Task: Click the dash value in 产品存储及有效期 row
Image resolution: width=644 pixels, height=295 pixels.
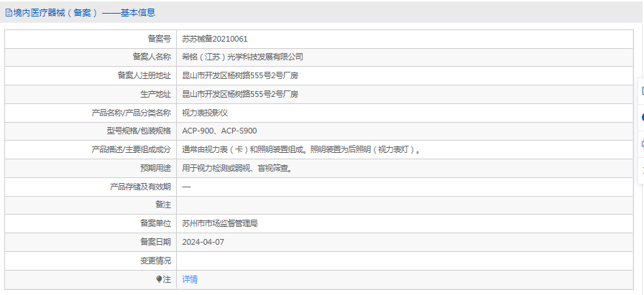Action: click(x=186, y=187)
